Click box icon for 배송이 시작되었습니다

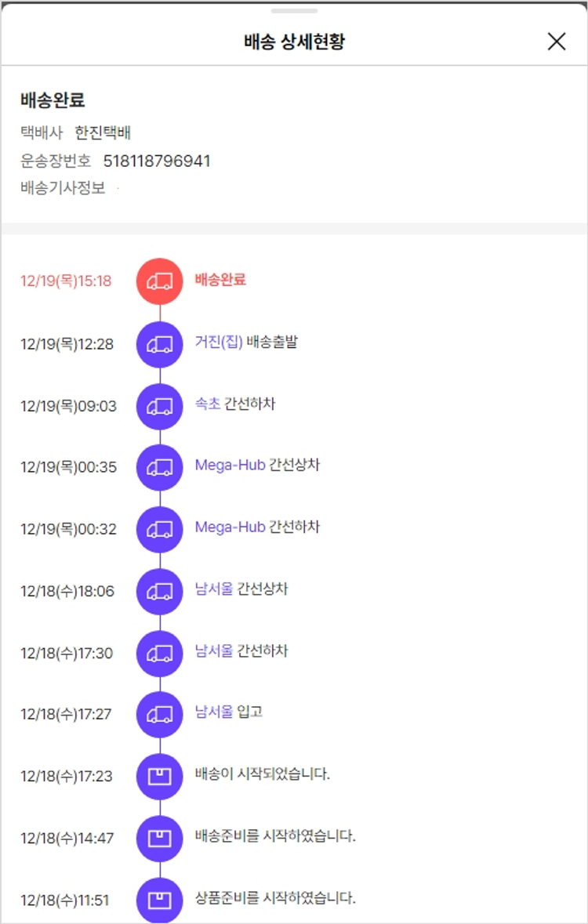(x=160, y=777)
